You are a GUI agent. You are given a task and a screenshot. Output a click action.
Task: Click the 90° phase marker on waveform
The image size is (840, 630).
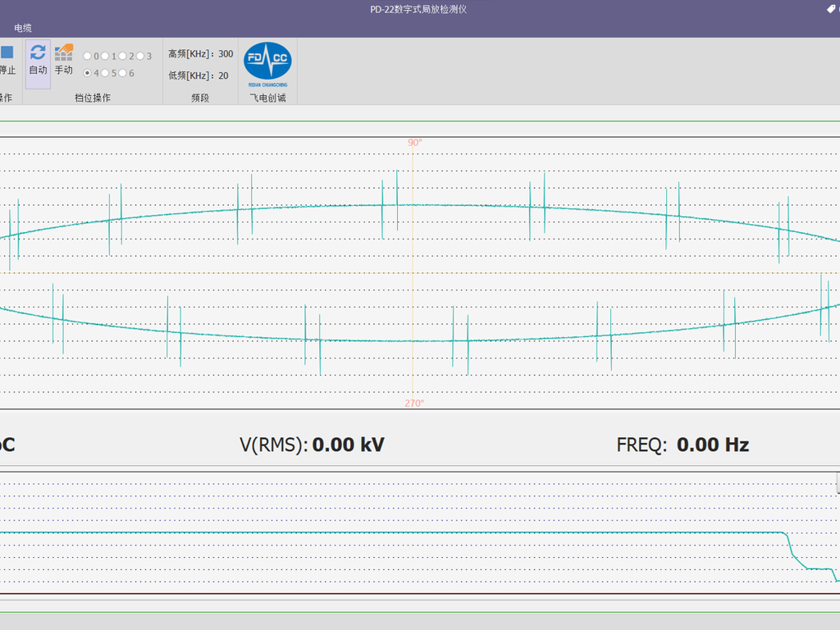pos(415,143)
